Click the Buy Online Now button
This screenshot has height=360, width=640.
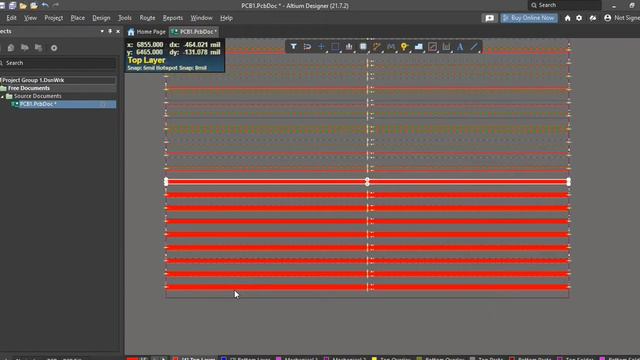pyautogui.click(x=529, y=18)
